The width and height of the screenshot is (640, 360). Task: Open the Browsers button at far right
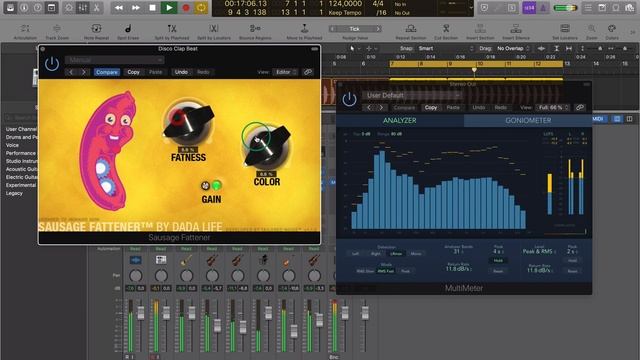[x=630, y=7]
